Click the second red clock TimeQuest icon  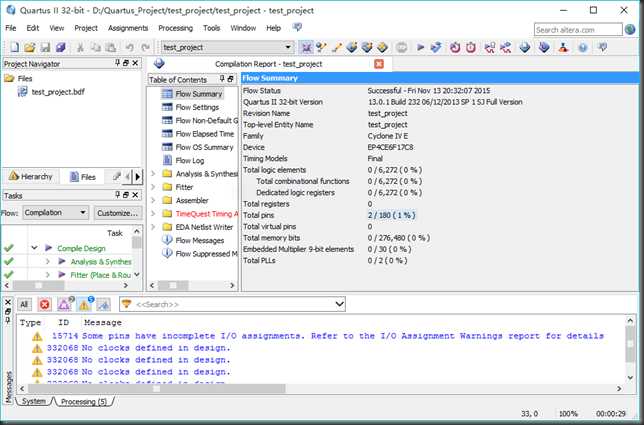tap(471, 47)
